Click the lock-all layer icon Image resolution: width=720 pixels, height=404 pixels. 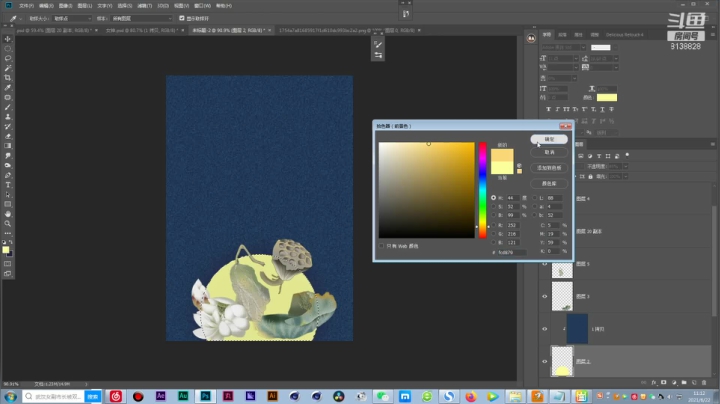click(x=591, y=176)
